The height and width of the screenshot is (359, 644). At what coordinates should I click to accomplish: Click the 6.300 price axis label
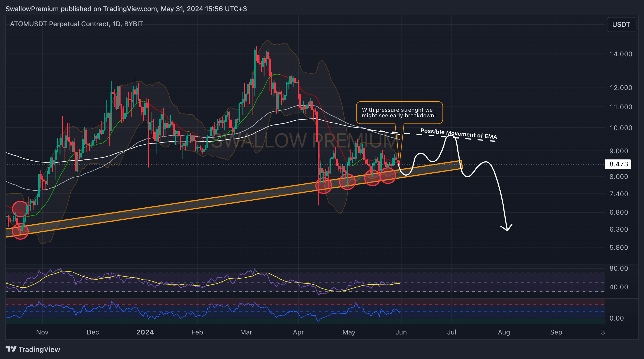(619, 229)
